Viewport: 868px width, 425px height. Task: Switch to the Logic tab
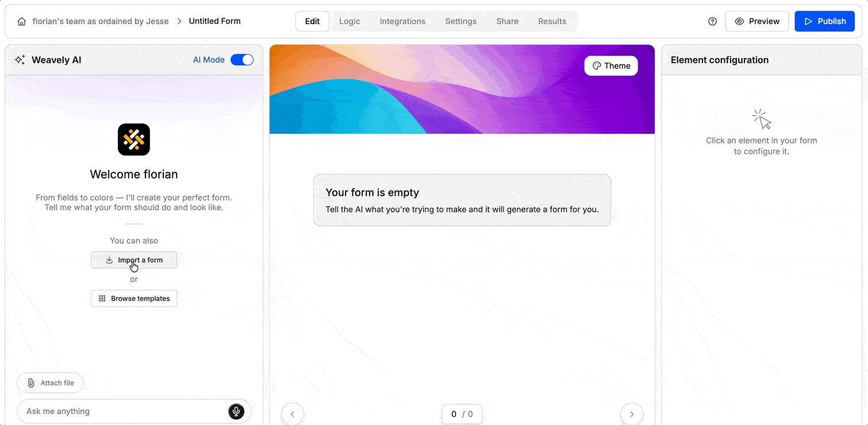(349, 21)
